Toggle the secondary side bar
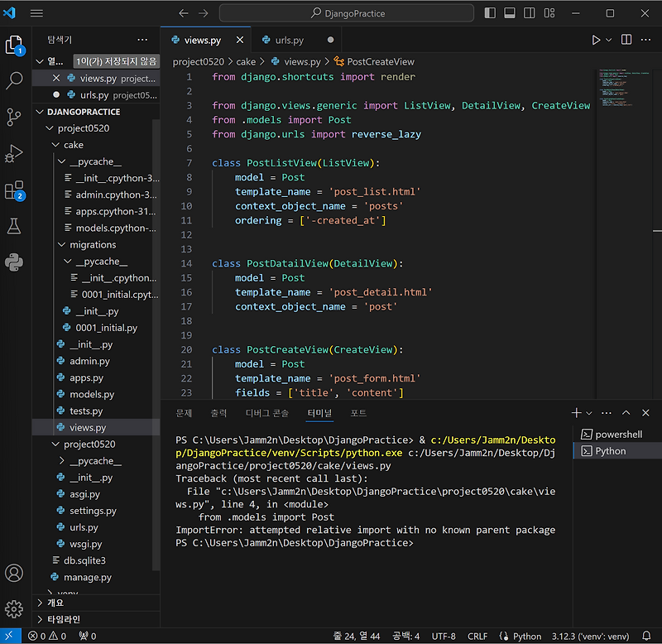 530,13
